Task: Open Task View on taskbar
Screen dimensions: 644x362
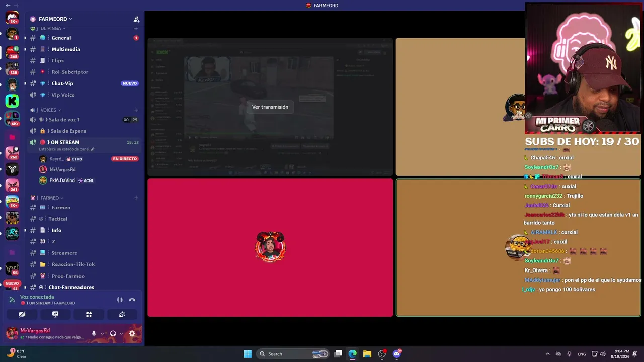Action: coord(338,354)
